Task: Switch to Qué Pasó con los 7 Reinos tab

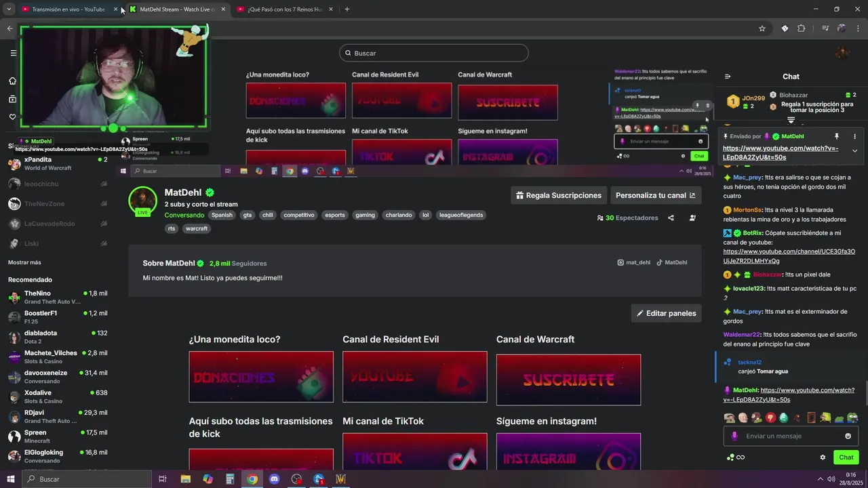Action: tap(283, 9)
